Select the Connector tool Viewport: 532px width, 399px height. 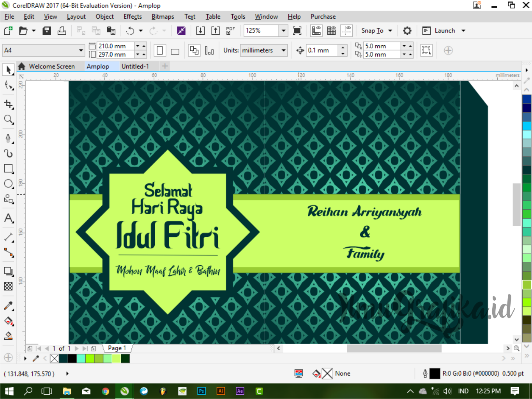click(x=8, y=252)
